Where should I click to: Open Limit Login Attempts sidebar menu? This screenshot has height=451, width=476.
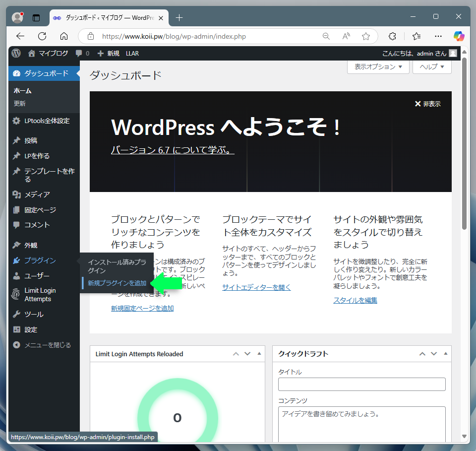click(44, 295)
